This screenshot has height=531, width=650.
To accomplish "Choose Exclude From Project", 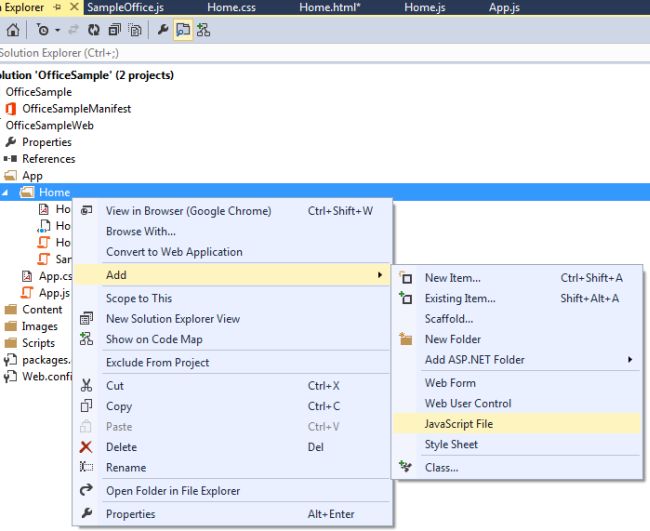I will [x=232, y=363].
